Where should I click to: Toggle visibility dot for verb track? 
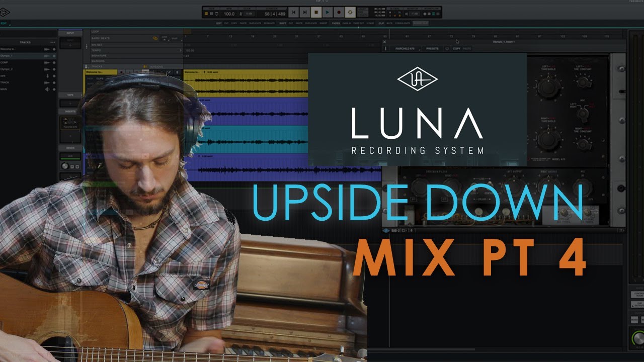point(54,75)
